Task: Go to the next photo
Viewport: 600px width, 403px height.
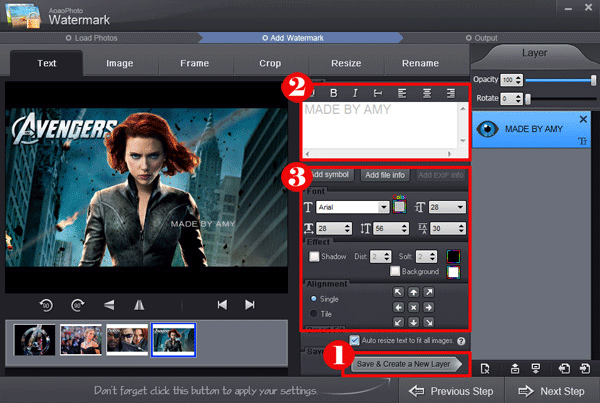Action: [x=250, y=305]
